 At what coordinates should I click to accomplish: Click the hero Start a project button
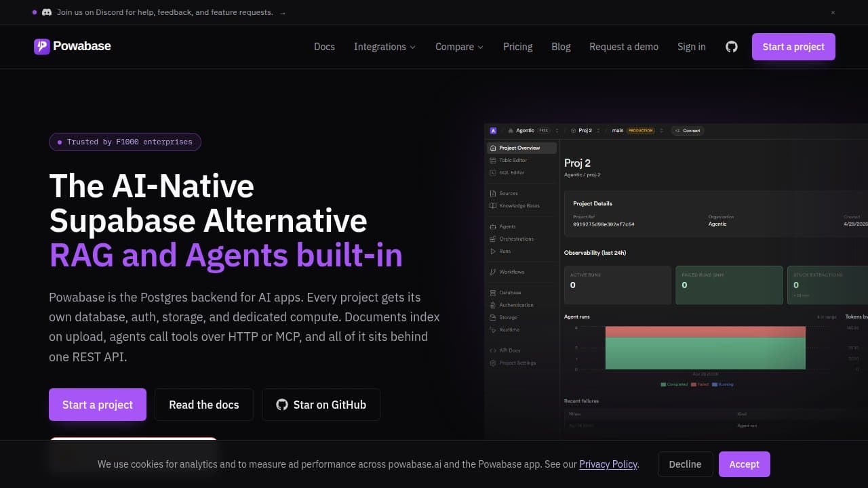(x=98, y=405)
